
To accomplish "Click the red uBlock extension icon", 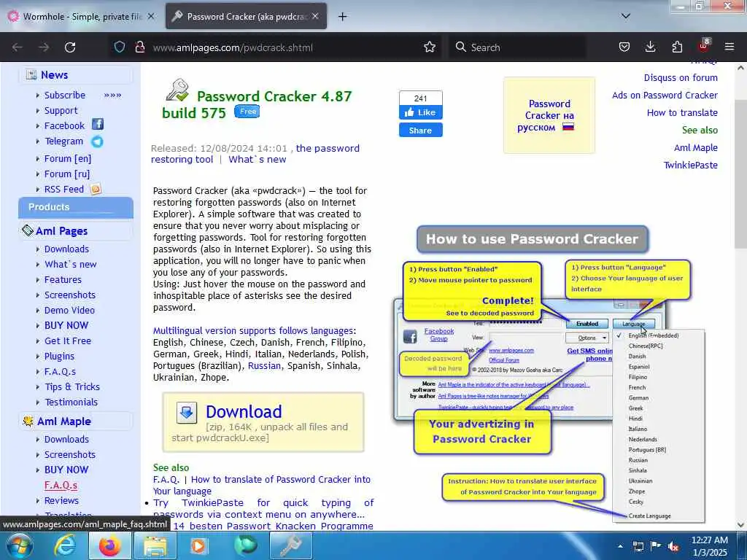I will point(704,46).
